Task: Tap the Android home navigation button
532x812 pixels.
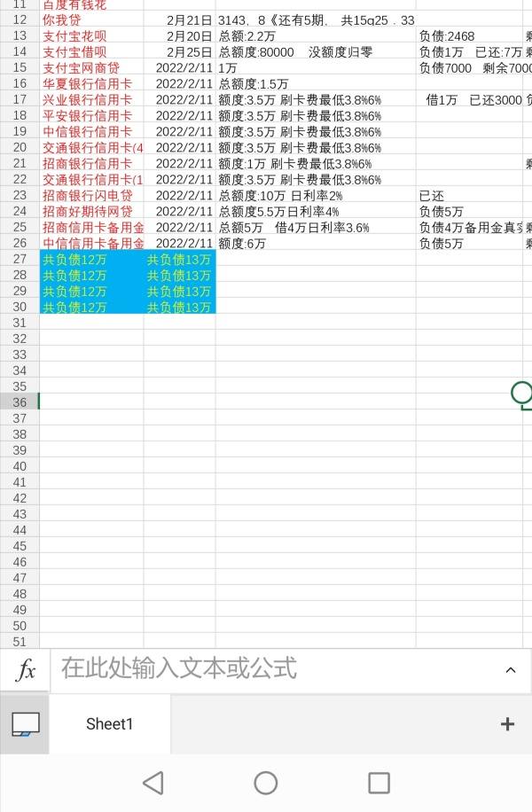Action: [266, 783]
